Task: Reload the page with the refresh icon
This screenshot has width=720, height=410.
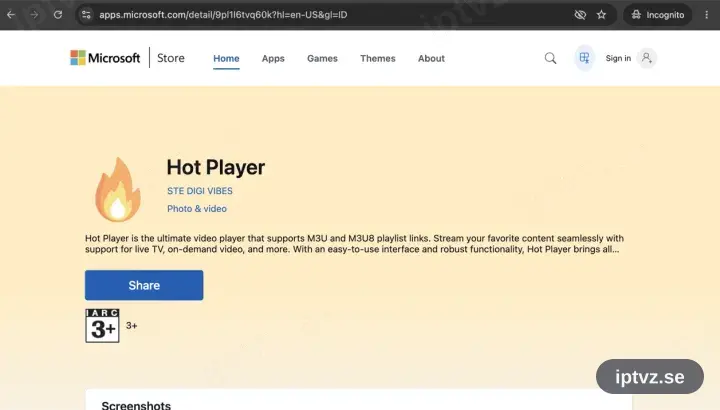Action: click(58, 15)
